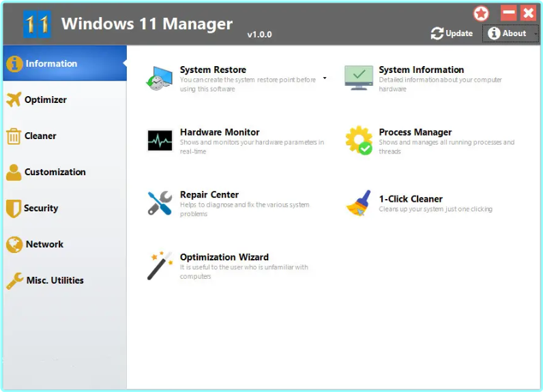Viewport: 543px width, 392px height.
Task: Click the Network globe icon
Action: point(14,244)
